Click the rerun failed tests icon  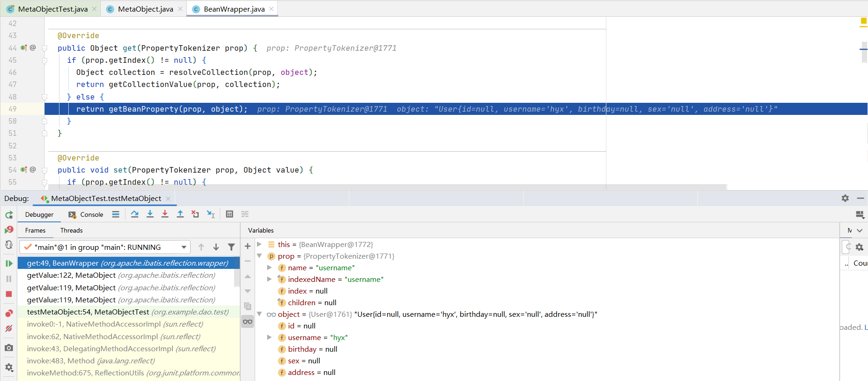click(x=9, y=230)
